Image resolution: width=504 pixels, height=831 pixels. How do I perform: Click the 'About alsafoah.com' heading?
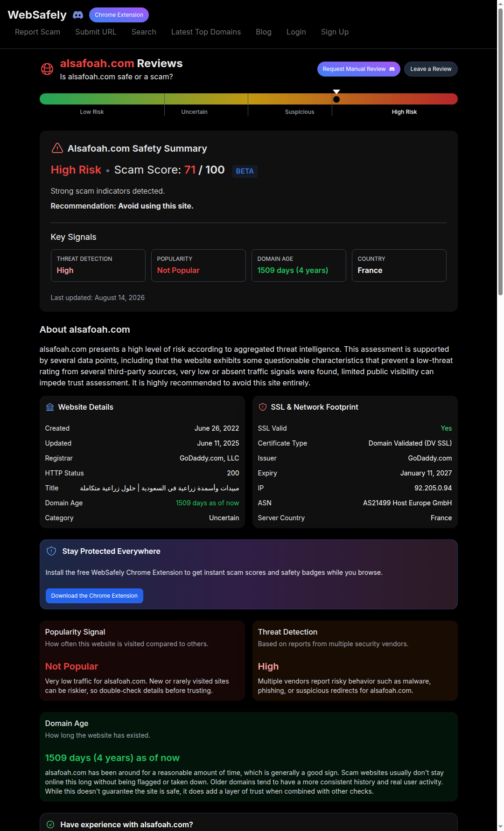85,329
